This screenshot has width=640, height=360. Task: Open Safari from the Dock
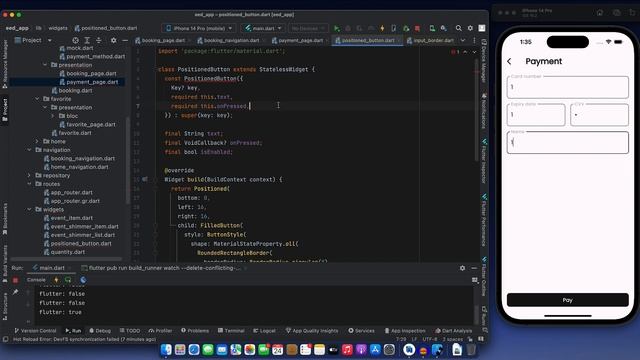[x=194, y=350]
